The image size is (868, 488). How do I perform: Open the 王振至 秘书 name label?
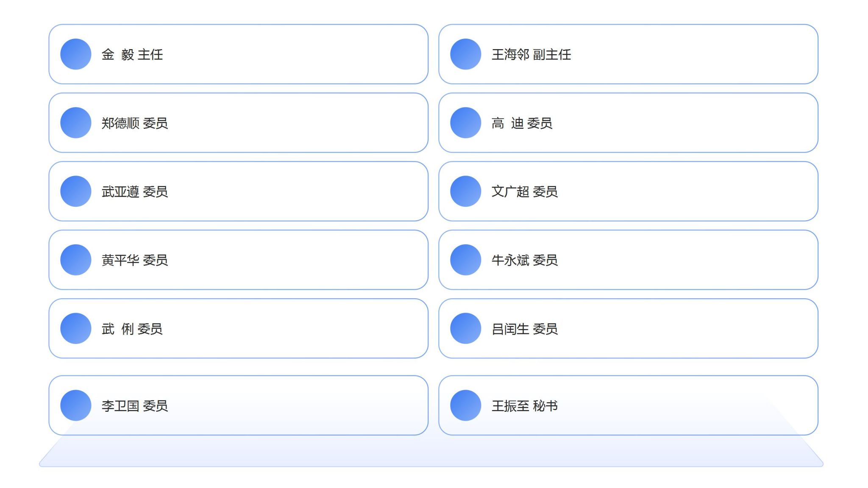coord(525,406)
